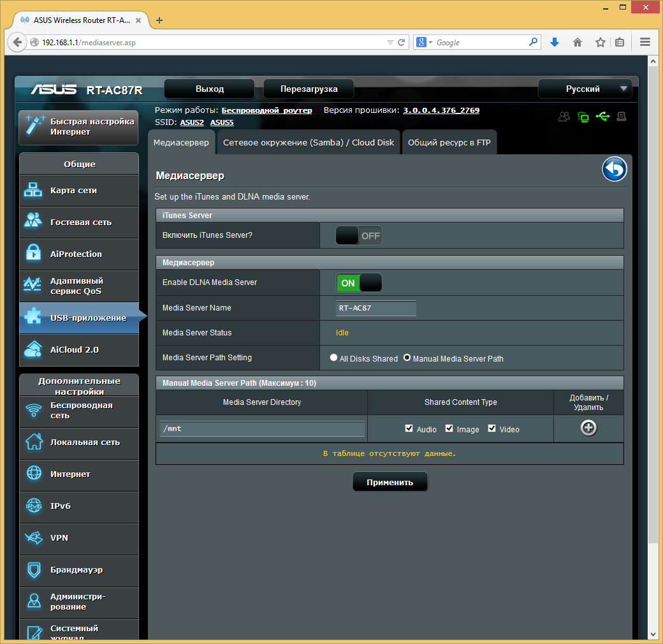Screen dimensions: 663x644
Task: Open Беспроводная сеть wireless settings
Action: click(x=79, y=411)
